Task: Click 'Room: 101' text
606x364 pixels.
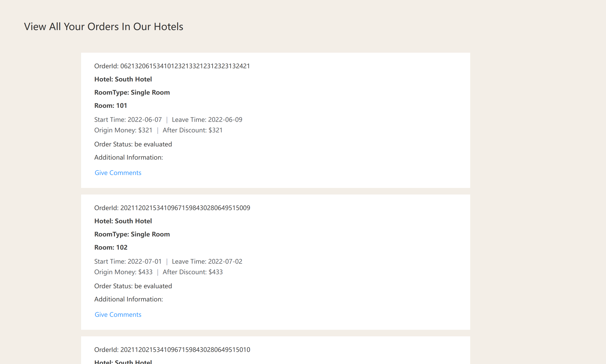Action: click(111, 105)
